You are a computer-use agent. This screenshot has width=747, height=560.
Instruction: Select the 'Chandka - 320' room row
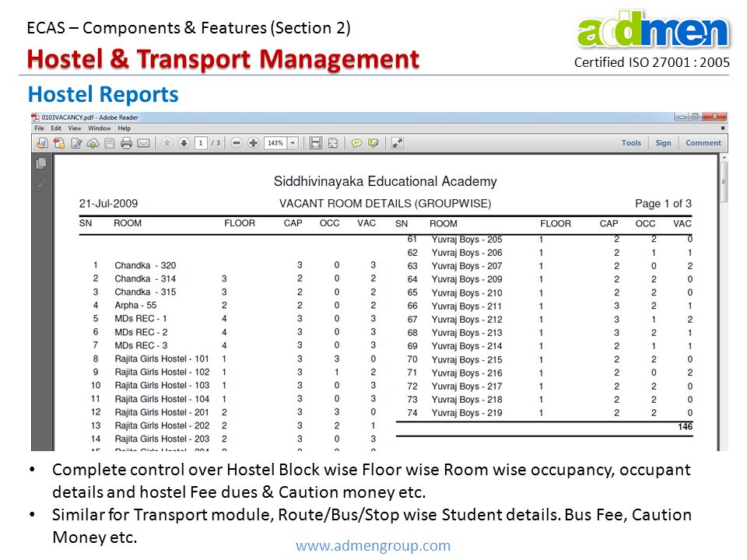click(235, 265)
